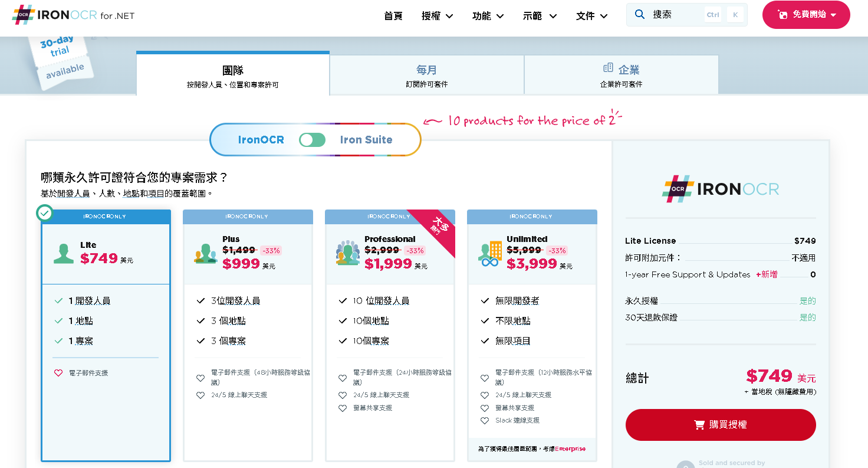Click the Lite plan single person icon
868x468 pixels.
pyautogui.click(x=64, y=253)
